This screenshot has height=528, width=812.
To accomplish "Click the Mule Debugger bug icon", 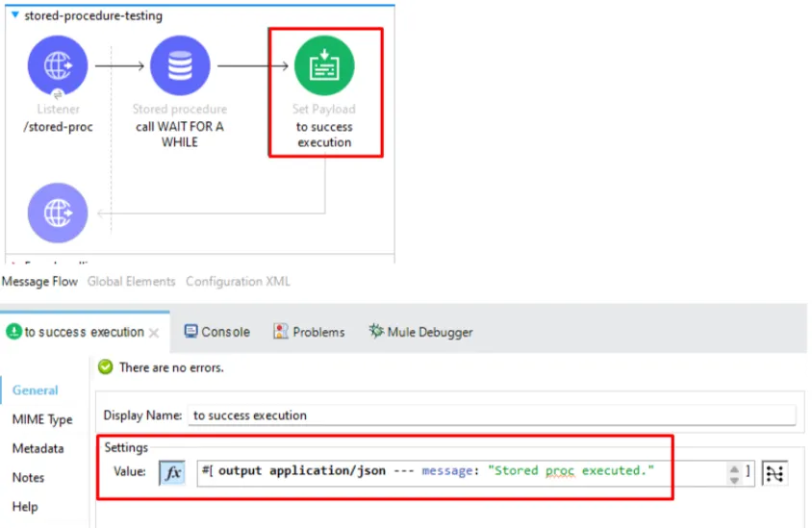I will [x=376, y=331].
